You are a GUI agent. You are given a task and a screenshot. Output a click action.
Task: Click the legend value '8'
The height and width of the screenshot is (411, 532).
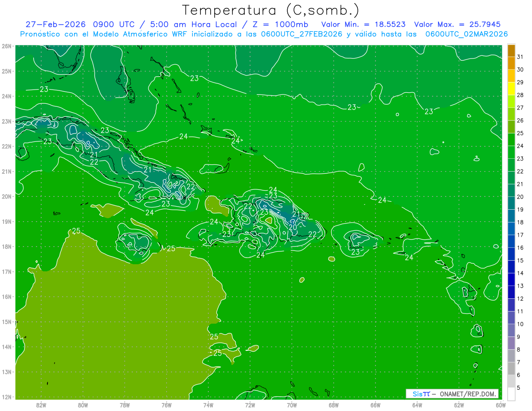[518, 349]
